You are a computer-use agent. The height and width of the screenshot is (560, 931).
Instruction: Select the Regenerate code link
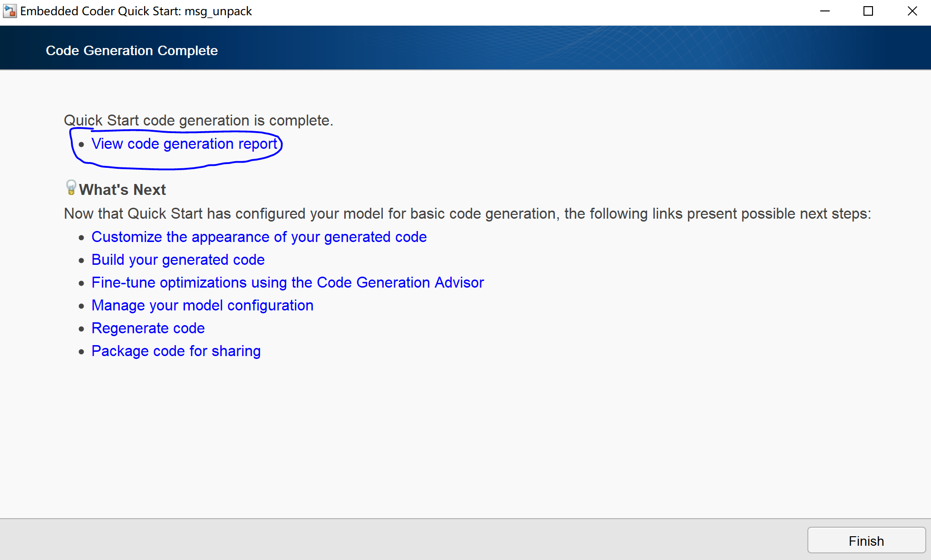[x=148, y=328]
